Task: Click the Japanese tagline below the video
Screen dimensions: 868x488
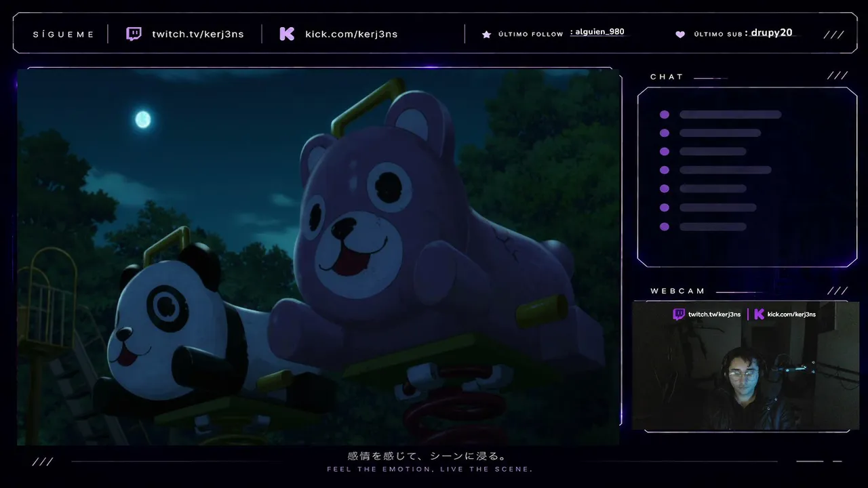Action: click(427, 457)
